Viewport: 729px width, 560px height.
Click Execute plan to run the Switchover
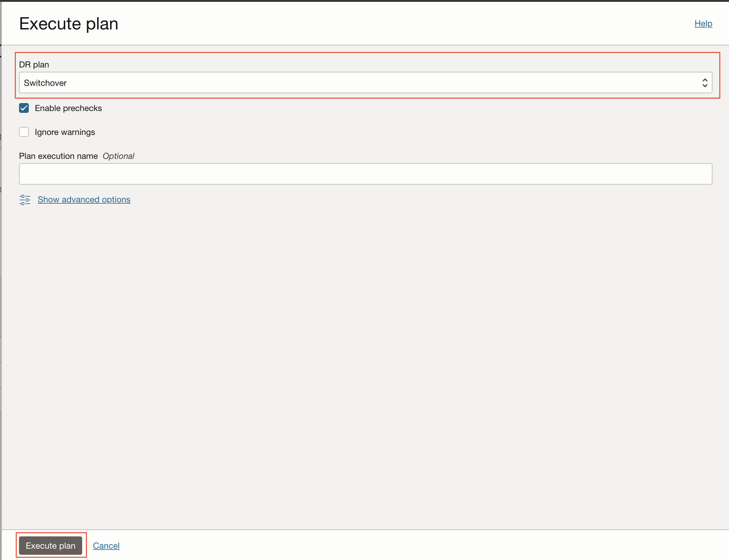point(51,545)
